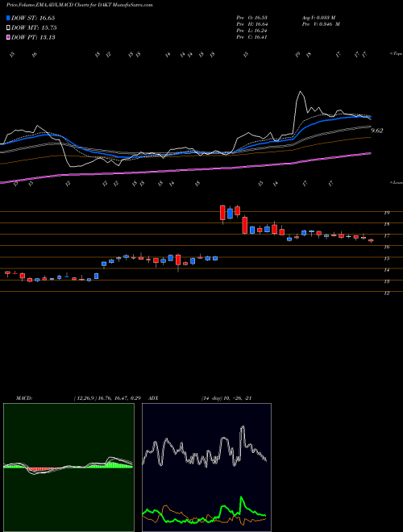Click the 'Avg V: 0.033 M' value
Image resolution: width=403 pixels, height=532 pixels.
[321, 18]
